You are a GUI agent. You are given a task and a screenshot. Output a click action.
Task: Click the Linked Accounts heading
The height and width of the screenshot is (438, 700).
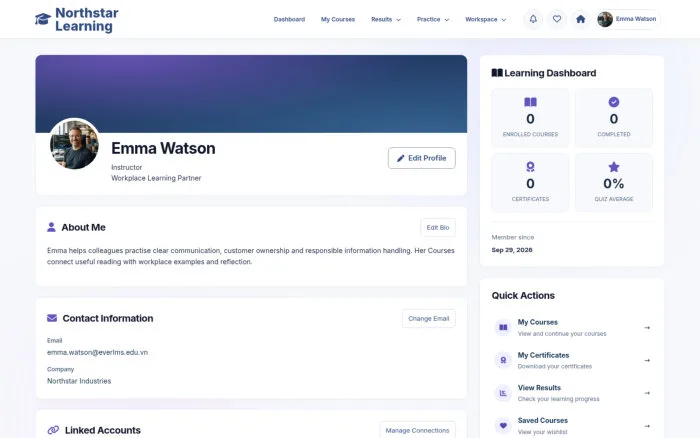tap(103, 430)
